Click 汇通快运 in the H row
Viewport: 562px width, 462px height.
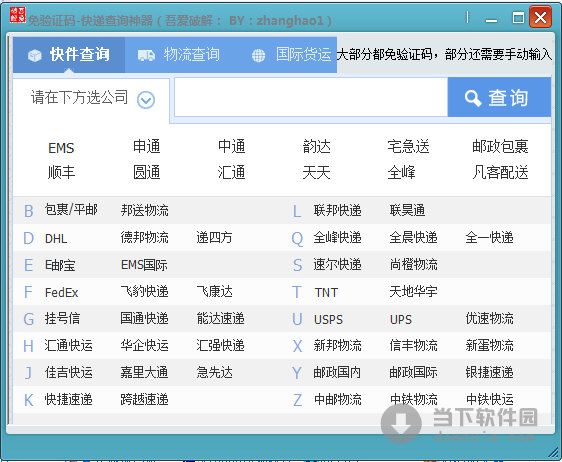point(68,346)
